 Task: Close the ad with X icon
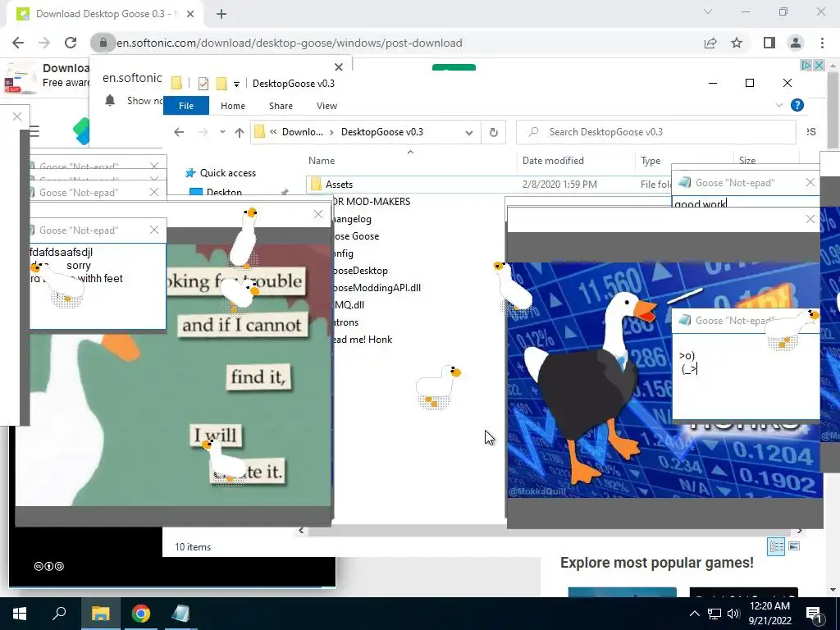[x=819, y=65]
